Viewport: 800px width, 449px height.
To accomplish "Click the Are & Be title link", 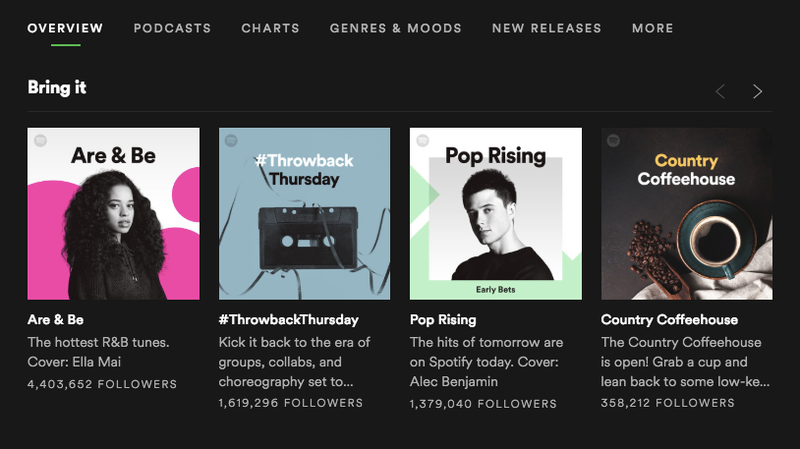I will (56, 320).
